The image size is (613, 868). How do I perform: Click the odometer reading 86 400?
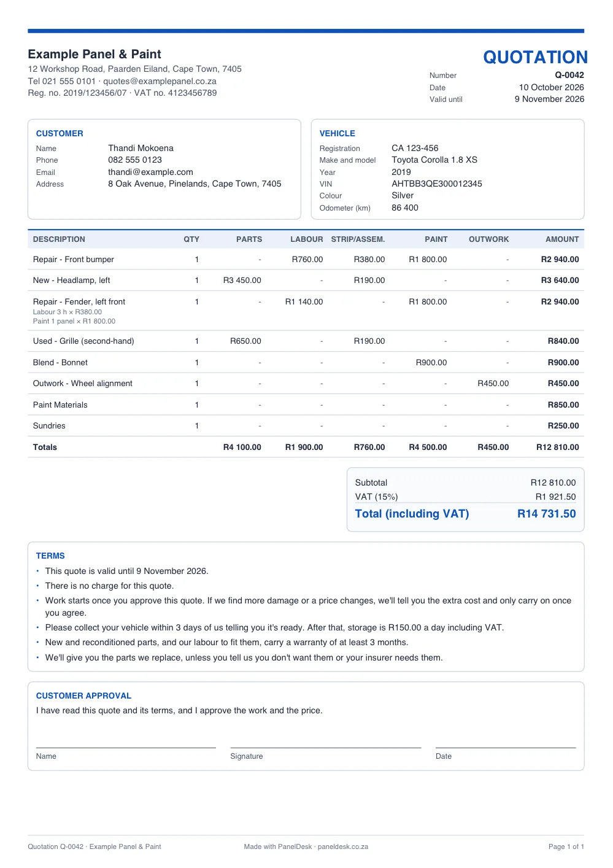[405, 207]
